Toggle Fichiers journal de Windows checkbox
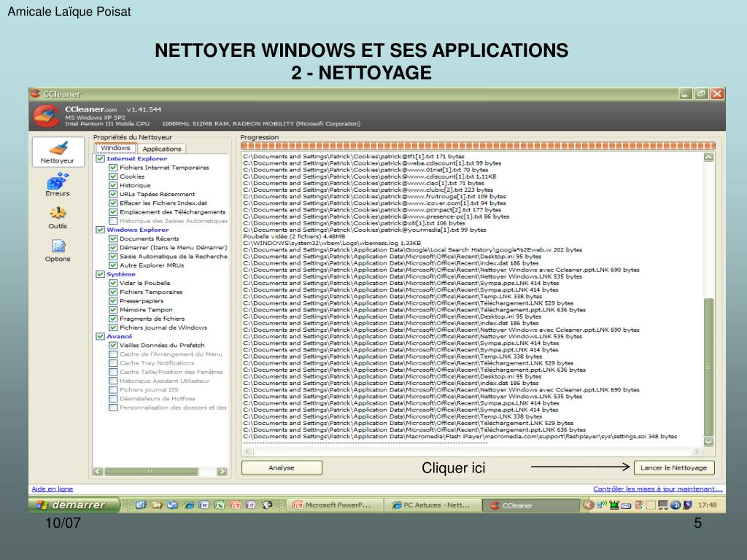The image size is (747, 560). point(113,327)
